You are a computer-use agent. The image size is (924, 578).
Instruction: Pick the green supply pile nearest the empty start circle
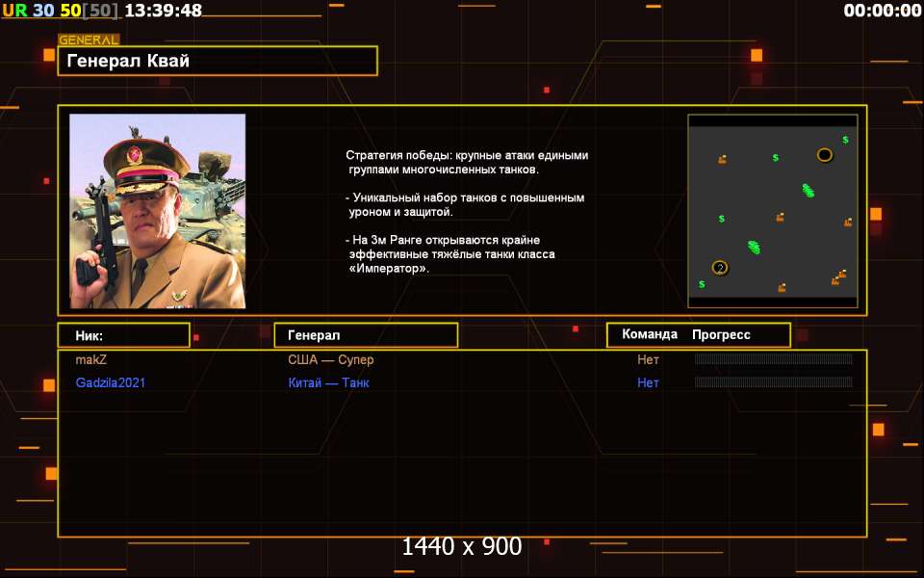pos(808,191)
